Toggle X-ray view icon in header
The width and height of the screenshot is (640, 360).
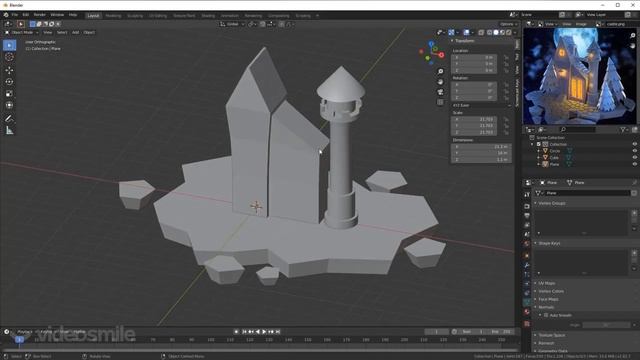click(482, 32)
